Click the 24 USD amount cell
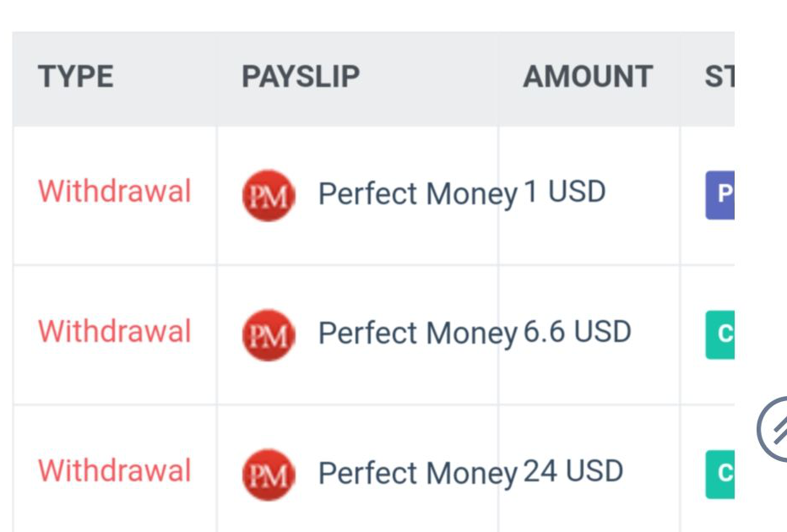Image resolution: width=787 pixels, height=532 pixels. [x=573, y=471]
